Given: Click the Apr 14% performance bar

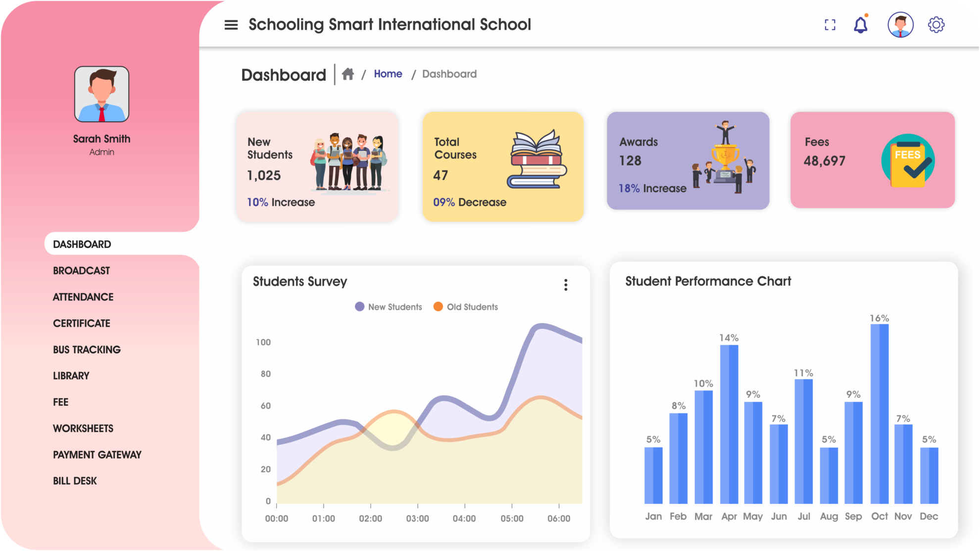Looking at the screenshot, I should pos(729,424).
